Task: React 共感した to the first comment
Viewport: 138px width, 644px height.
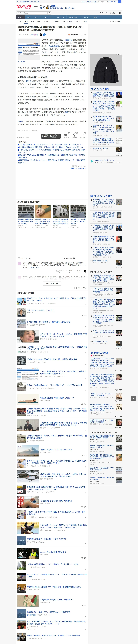Action: [60, 271]
